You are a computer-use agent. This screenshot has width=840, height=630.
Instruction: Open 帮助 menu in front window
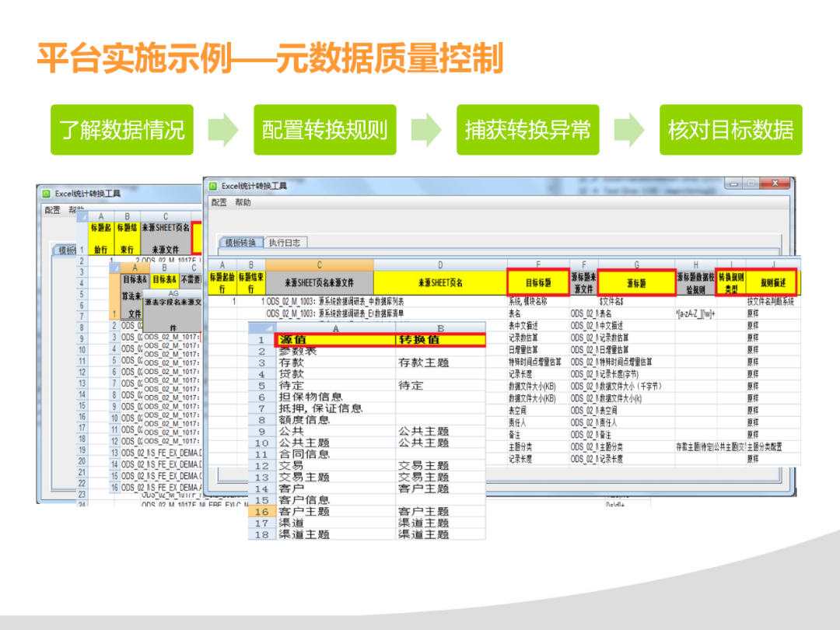(243, 202)
